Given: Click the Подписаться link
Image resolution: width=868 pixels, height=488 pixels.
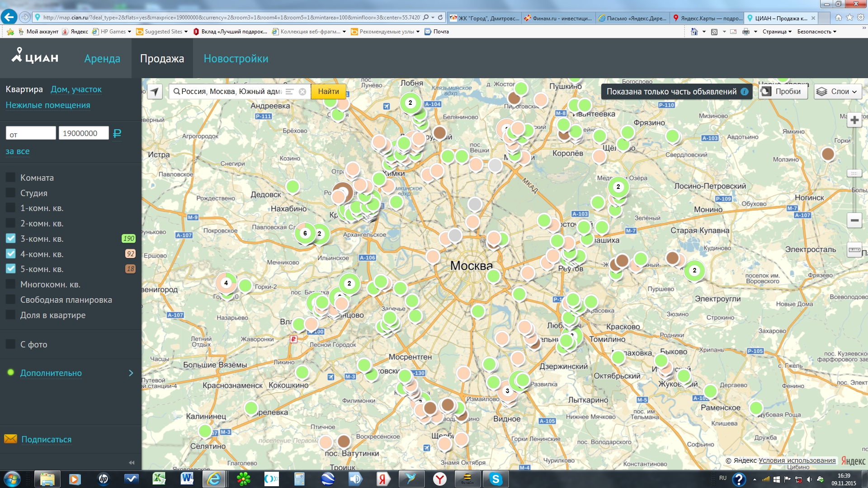Looking at the screenshot, I should (x=46, y=440).
